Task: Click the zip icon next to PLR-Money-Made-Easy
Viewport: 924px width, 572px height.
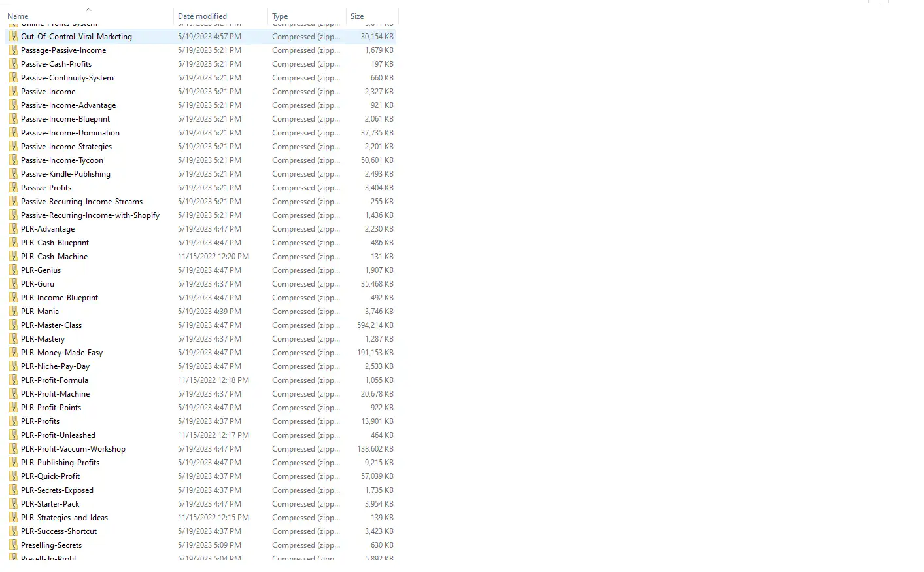Action: (x=13, y=352)
